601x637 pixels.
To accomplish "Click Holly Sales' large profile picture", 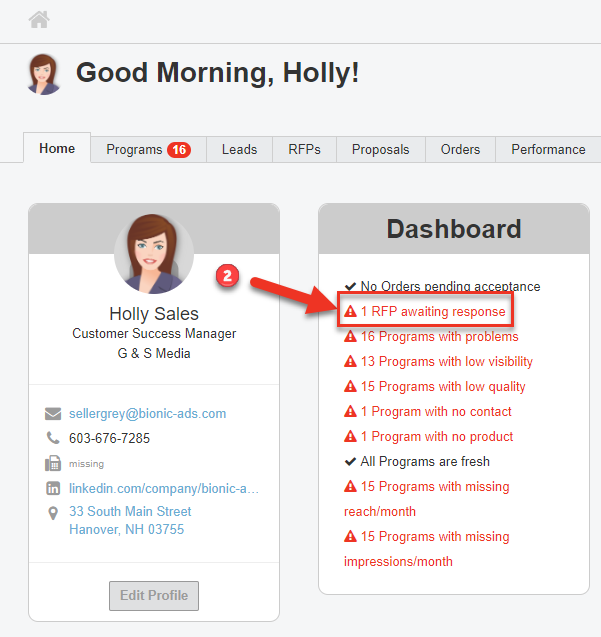I will point(153,253).
